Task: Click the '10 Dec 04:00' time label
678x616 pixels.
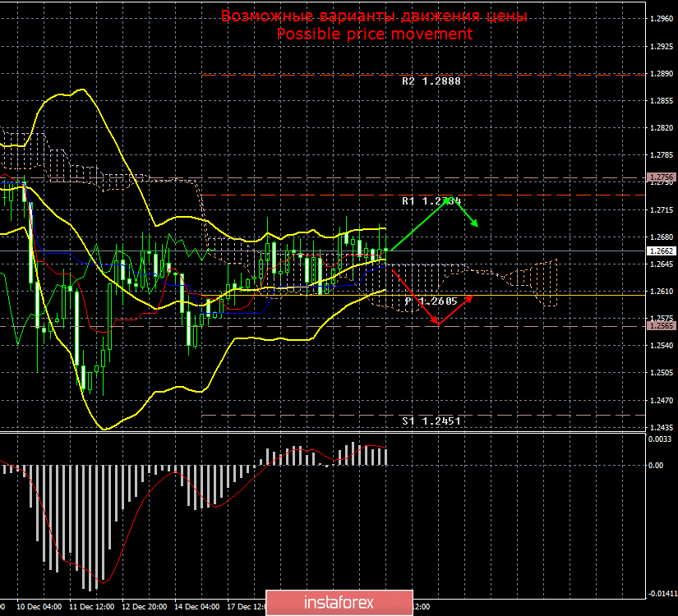Action: 39,606
